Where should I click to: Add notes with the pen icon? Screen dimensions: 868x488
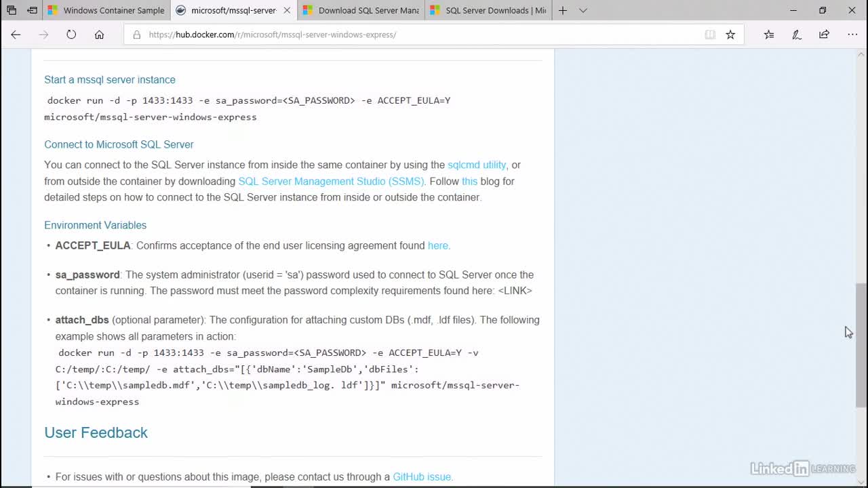pyautogui.click(x=797, y=35)
